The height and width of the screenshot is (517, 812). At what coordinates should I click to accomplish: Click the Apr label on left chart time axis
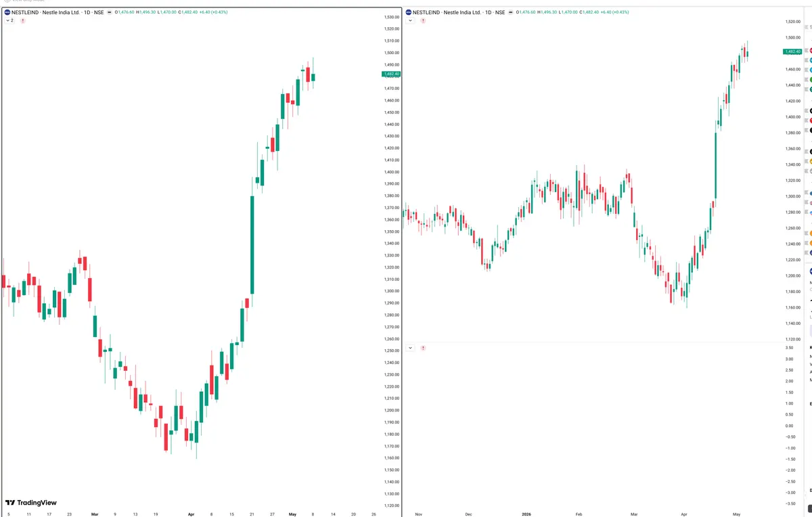pos(191,514)
